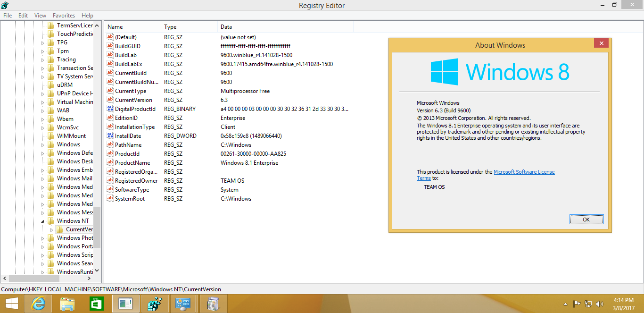Click the RegisteredOwner string value icon
The width and height of the screenshot is (644, 313).
coord(111,181)
